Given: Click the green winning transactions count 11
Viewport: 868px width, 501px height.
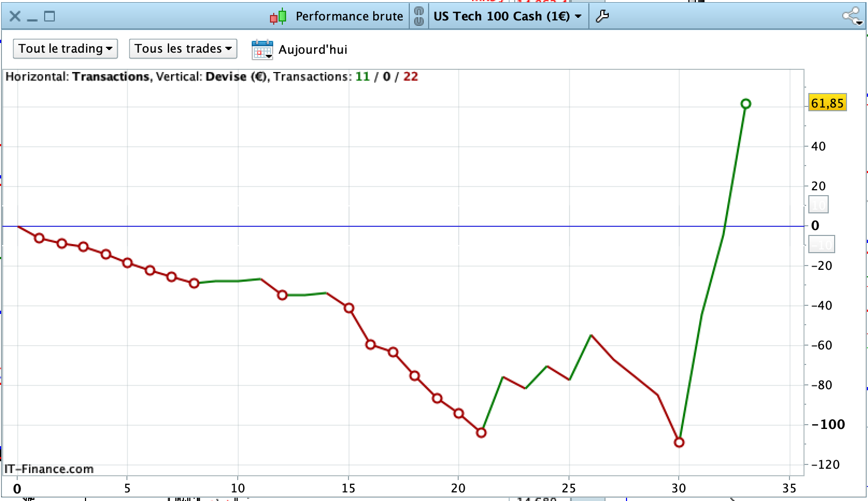Looking at the screenshot, I should pos(362,76).
